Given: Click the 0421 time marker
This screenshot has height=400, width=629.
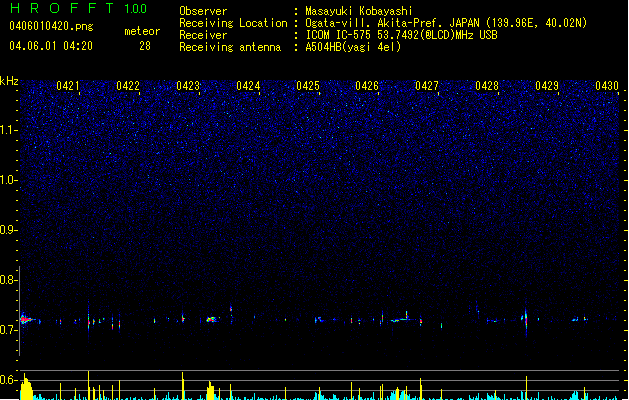Looking at the screenshot, I should pos(68,86).
